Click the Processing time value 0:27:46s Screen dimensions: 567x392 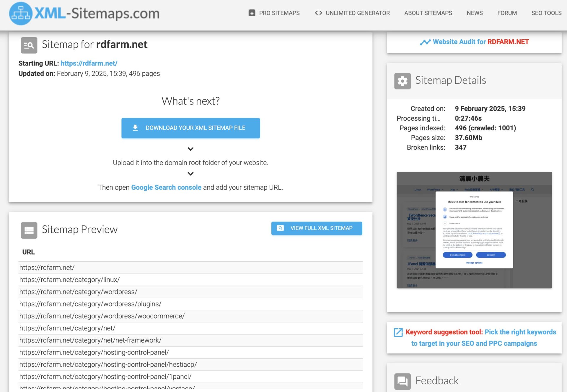tap(468, 118)
